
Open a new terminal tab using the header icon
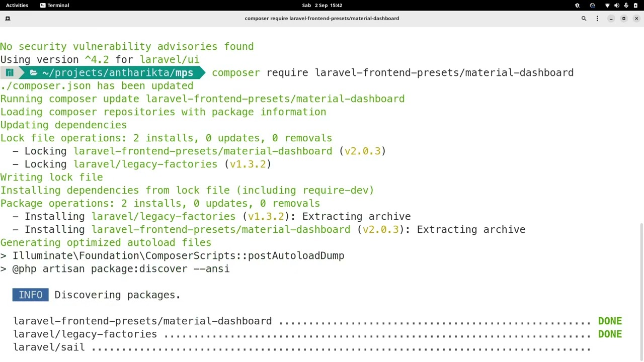[x=7, y=18]
